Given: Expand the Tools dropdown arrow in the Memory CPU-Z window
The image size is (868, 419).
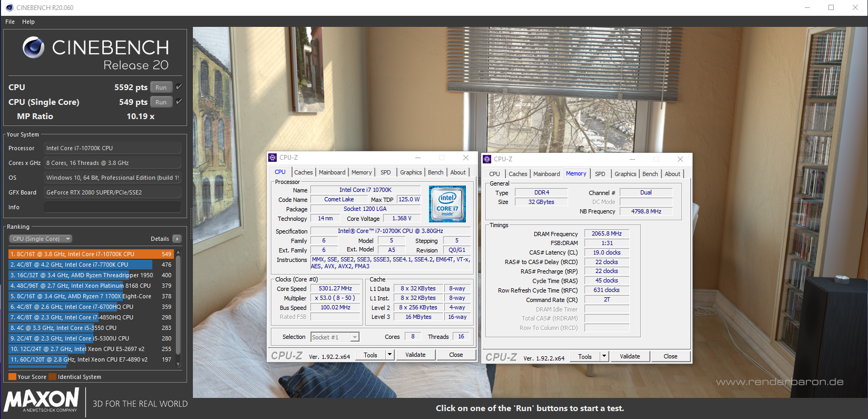Looking at the screenshot, I should (x=604, y=356).
